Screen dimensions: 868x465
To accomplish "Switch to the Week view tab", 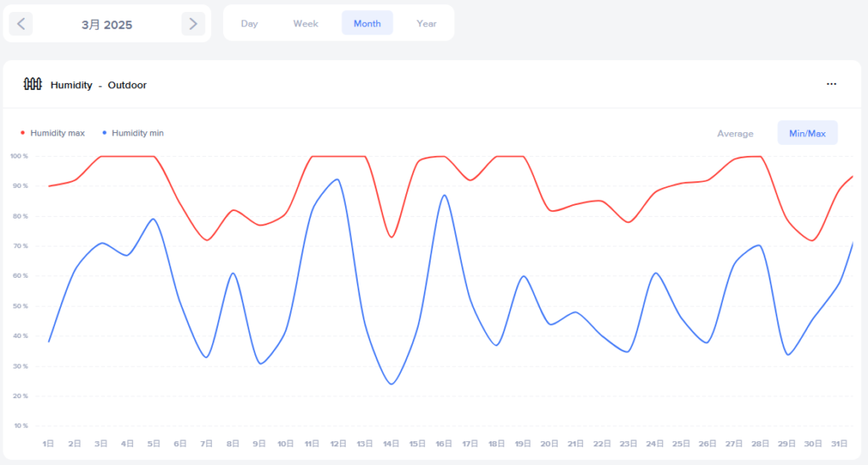I will [306, 24].
